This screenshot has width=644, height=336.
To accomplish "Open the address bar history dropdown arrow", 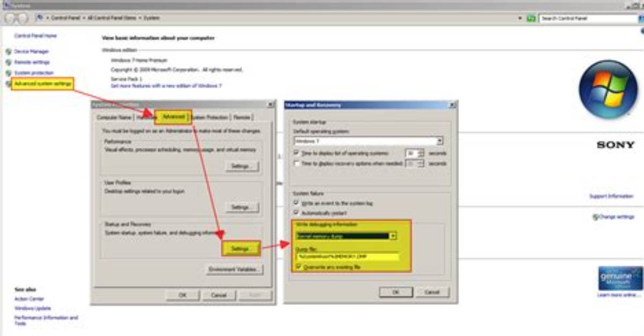I will [521, 18].
